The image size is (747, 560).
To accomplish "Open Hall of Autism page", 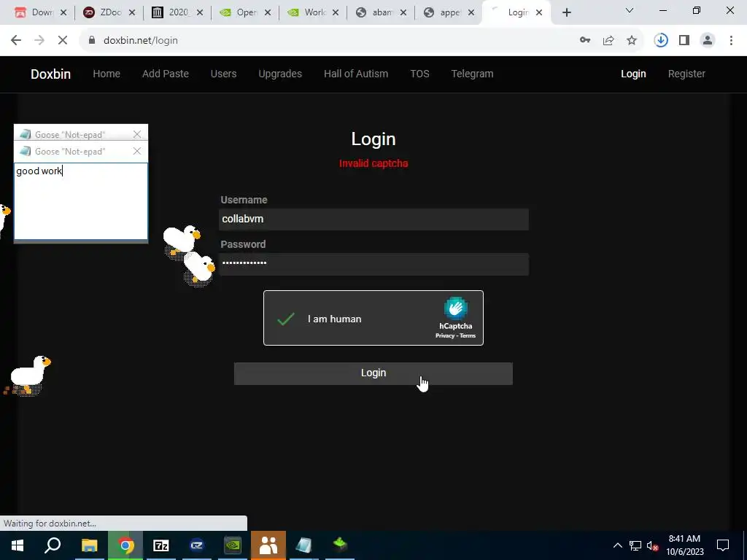I will [x=356, y=74].
